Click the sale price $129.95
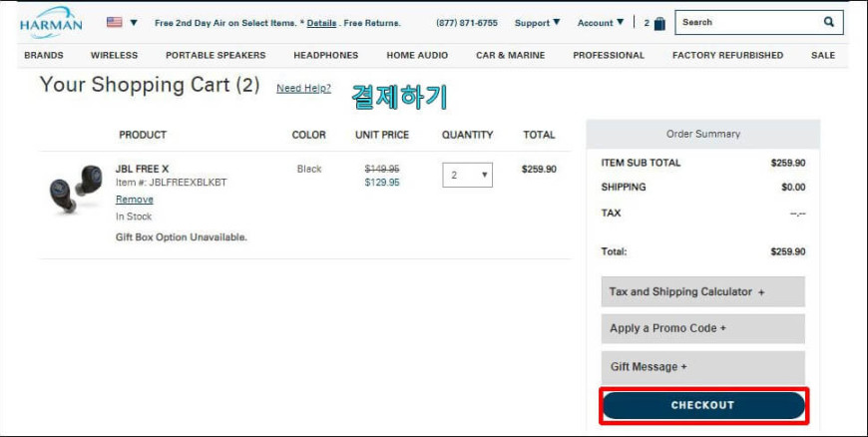The image size is (868, 437). [382, 183]
